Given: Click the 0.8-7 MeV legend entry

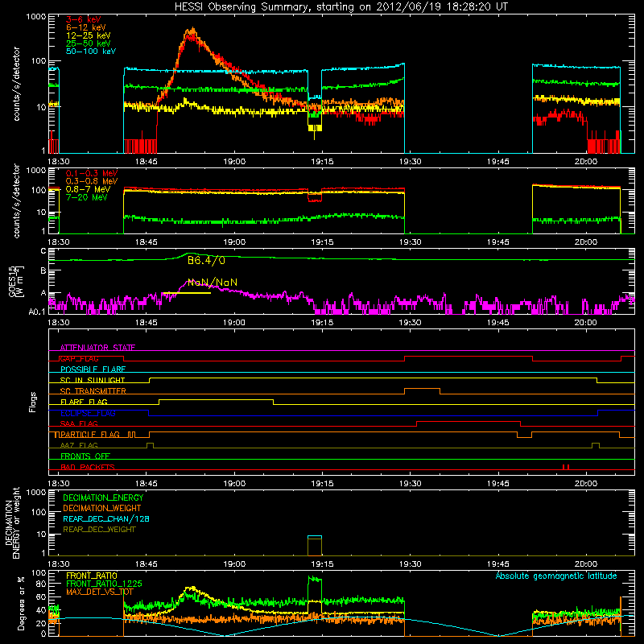Looking at the screenshot, I should pos(89,189).
